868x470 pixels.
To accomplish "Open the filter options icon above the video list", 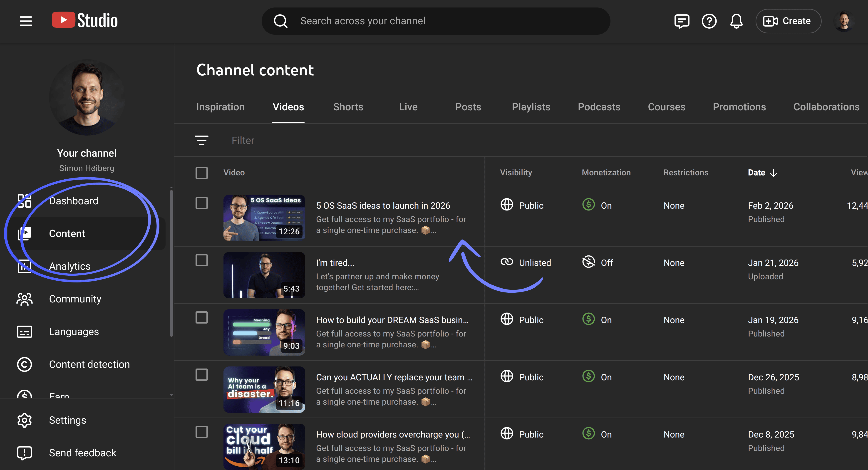I will [x=201, y=140].
